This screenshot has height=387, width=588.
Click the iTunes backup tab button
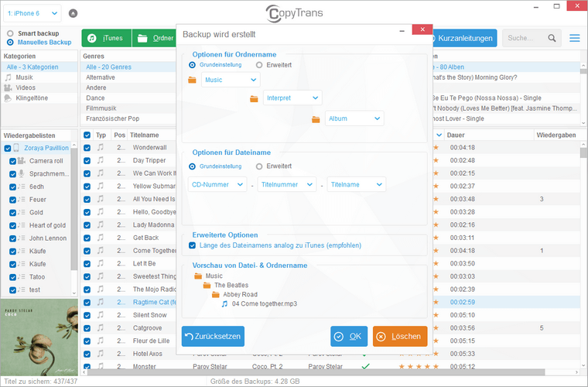pos(107,38)
